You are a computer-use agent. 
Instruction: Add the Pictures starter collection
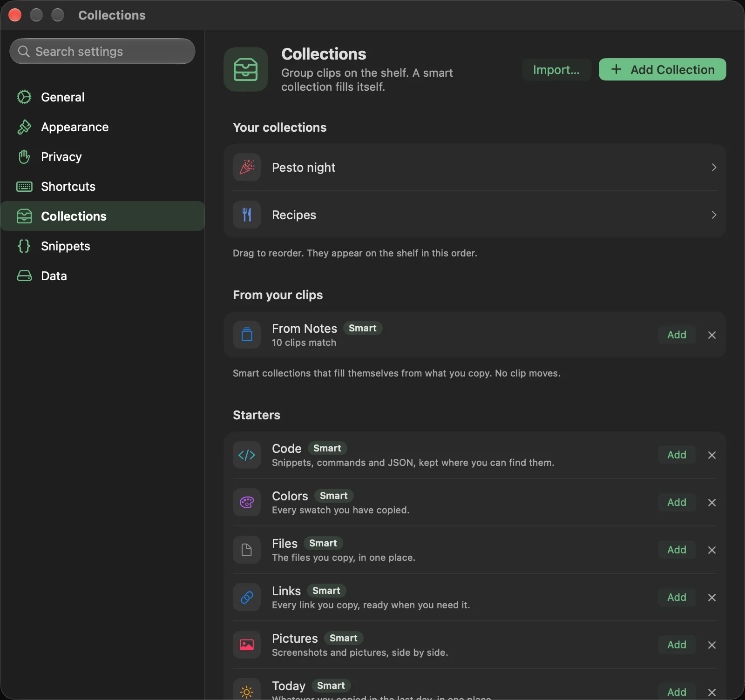pos(677,645)
